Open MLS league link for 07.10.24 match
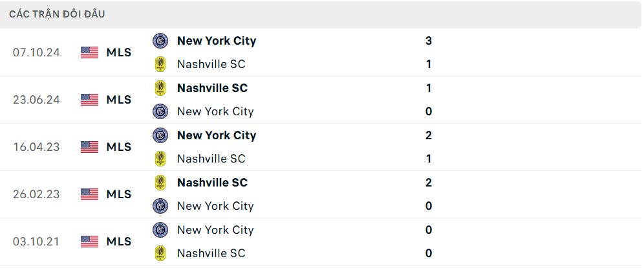The width and height of the screenshot is (644, 272). click(x=119, y=52)
